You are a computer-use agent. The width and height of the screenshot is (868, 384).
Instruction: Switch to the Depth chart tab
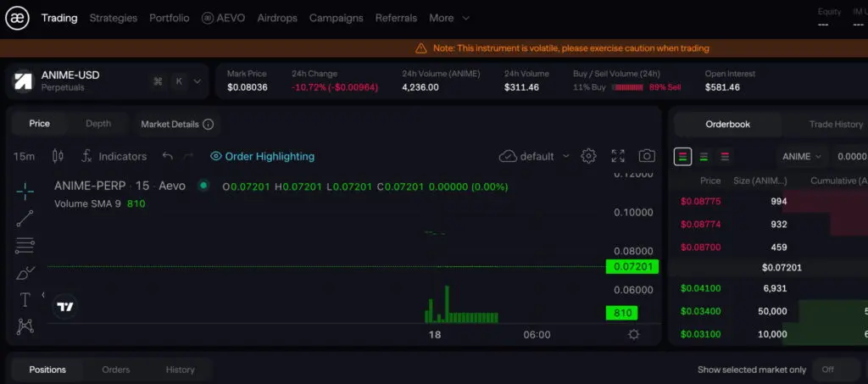(98, 124)
